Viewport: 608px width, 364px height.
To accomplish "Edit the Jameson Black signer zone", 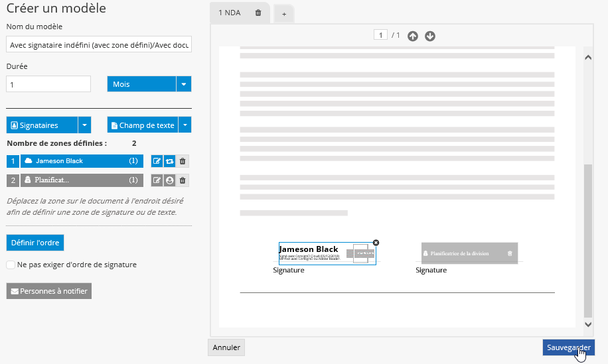I will tap(157, 161).
